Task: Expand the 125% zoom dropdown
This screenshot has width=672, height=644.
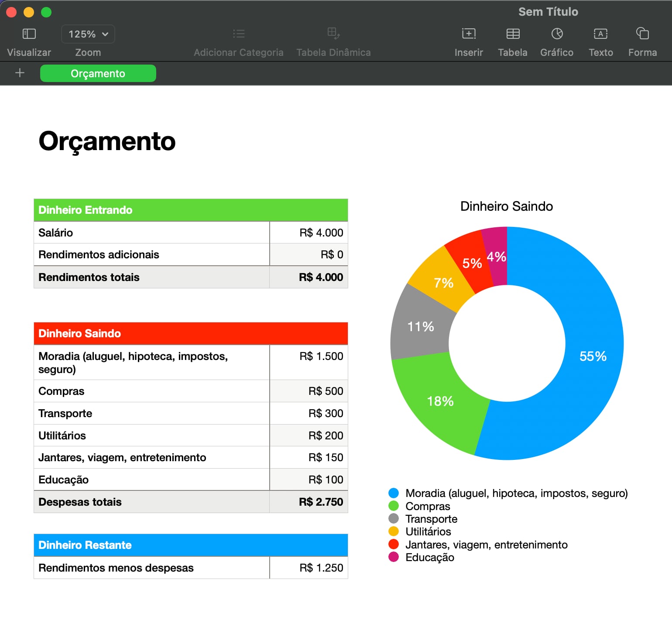Action: click(x=88, y=34)
